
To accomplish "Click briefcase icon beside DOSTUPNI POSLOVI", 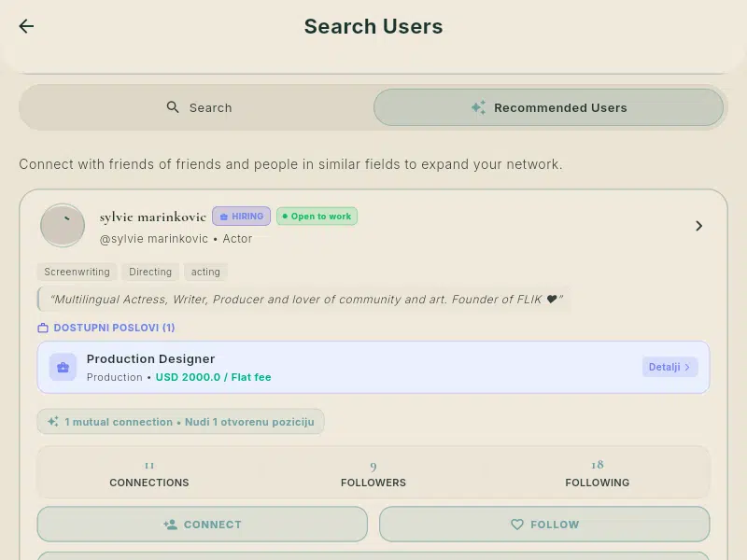I will tap(43, 328).
